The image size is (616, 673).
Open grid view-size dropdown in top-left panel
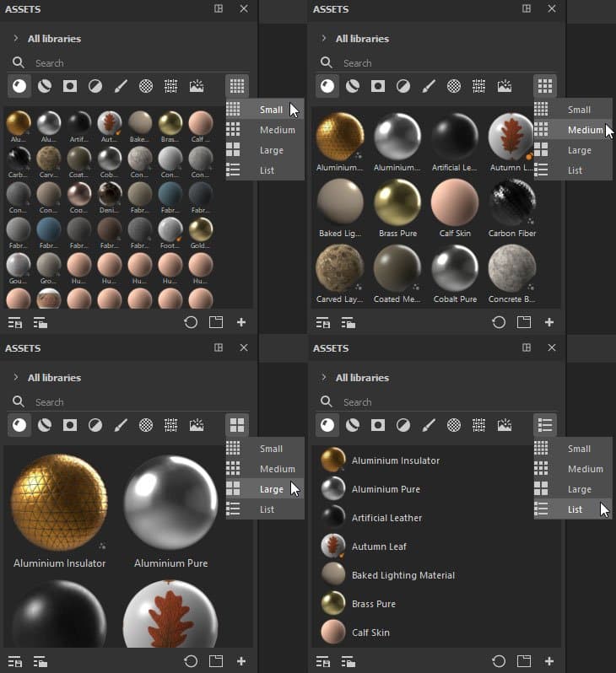pos(237,86)
